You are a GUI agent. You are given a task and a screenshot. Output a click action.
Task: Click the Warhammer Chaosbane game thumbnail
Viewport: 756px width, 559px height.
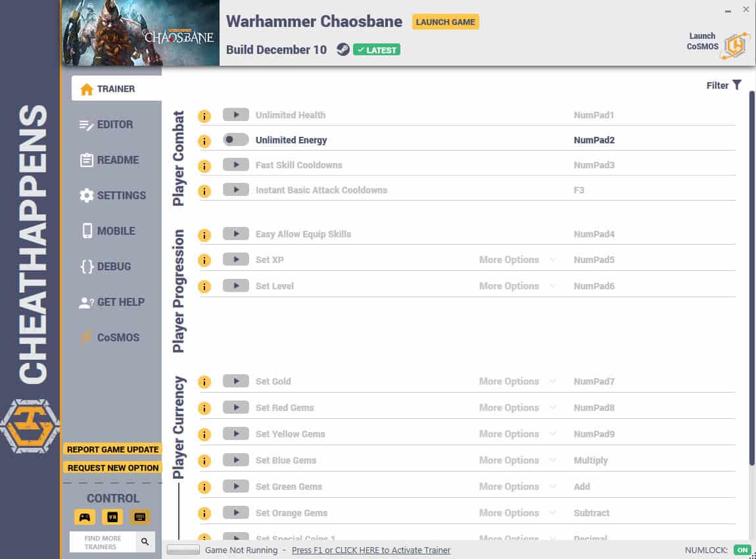click(140, 33)
